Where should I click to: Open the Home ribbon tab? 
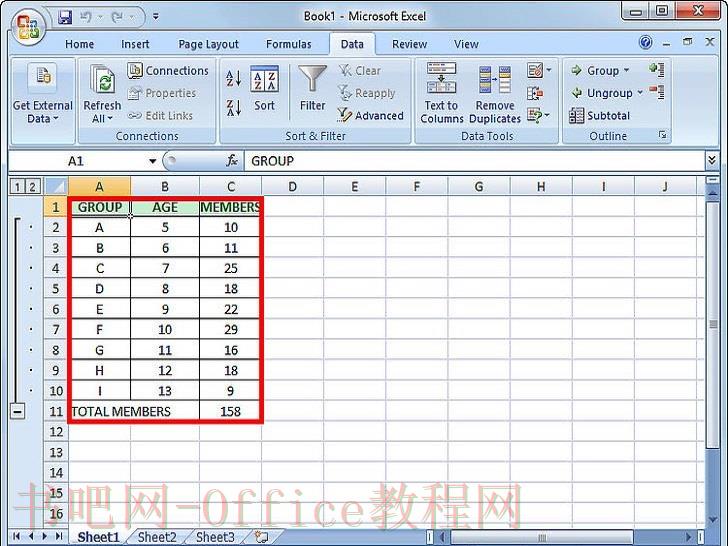pos(79,44)
